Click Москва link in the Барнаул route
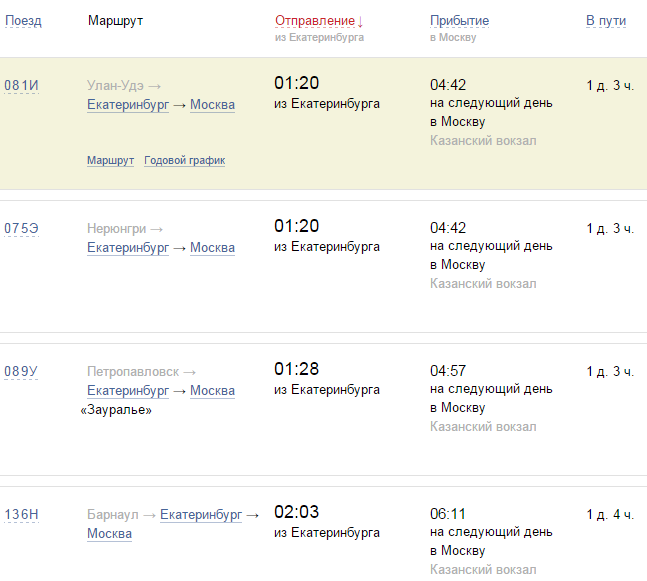The width and height of the screenshot is (647, 581). (109, 534)
